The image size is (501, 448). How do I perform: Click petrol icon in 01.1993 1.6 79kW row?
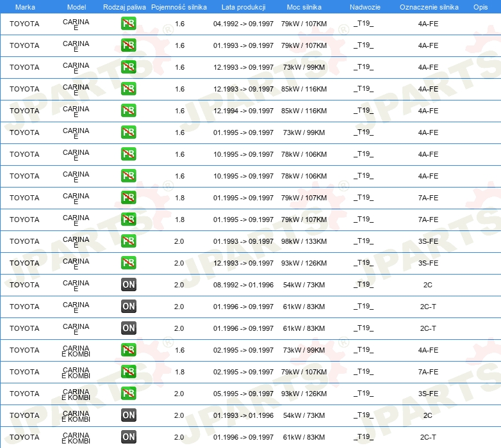click(x=128, y=45)
